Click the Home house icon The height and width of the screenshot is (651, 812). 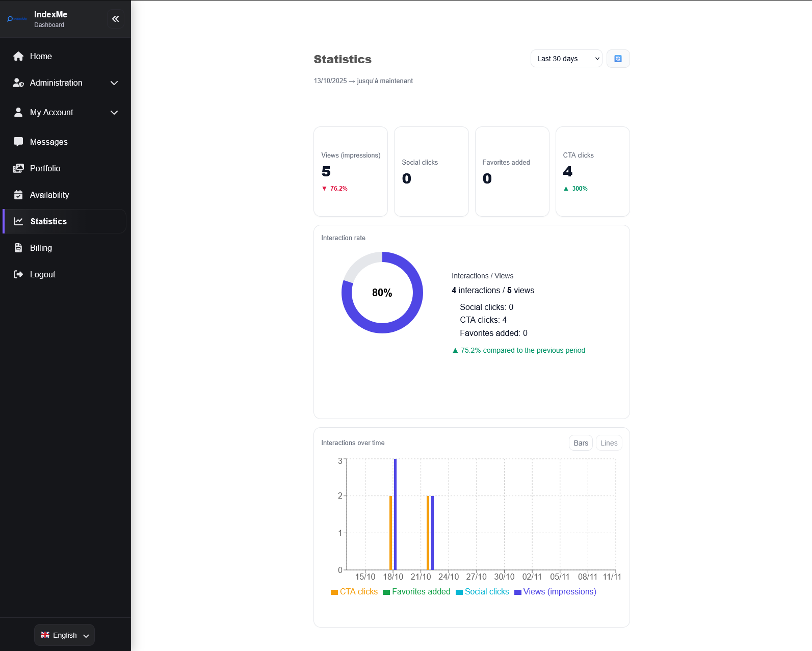pos(18,56)
